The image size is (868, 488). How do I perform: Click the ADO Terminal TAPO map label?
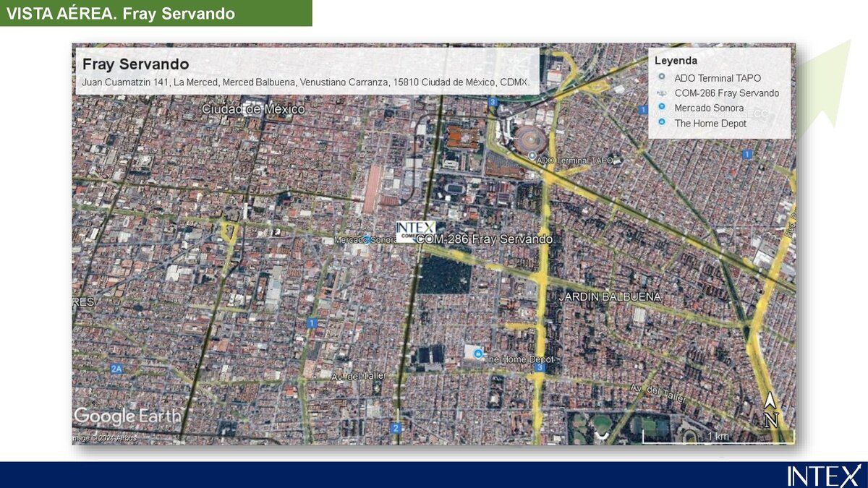click(x=576, y=160)
